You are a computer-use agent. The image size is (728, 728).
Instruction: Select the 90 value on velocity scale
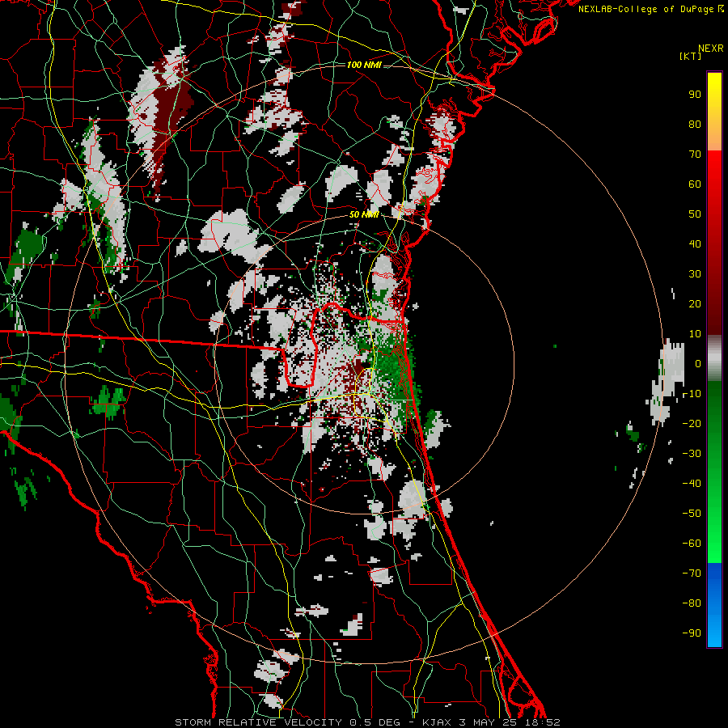(695, 95)
